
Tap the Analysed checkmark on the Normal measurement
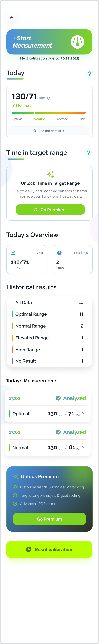58,432
